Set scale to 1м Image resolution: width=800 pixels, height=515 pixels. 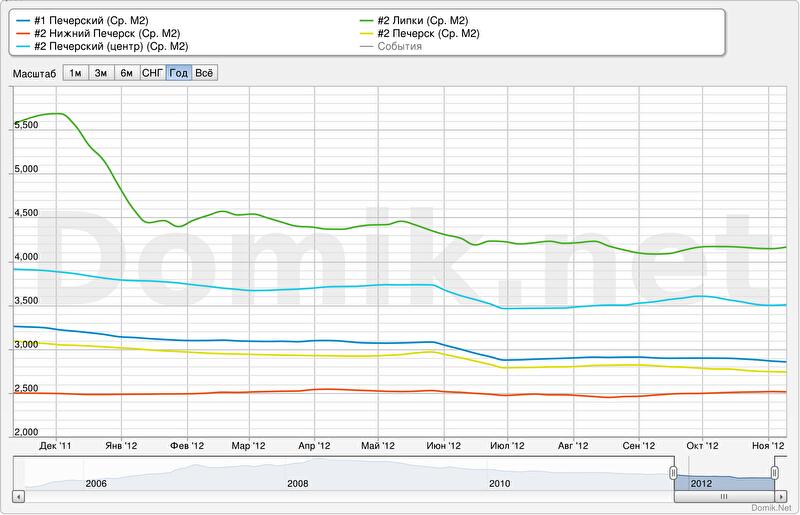point(75,73)
